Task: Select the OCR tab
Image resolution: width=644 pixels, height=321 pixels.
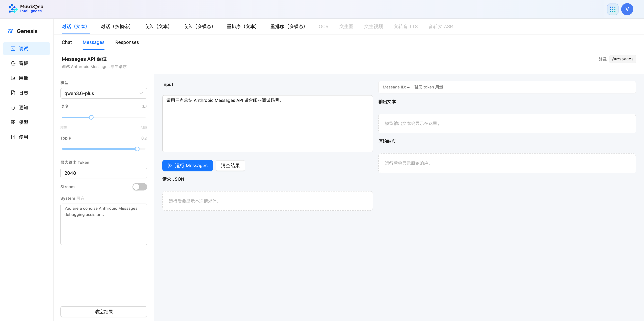Action: tap(324, 26)
